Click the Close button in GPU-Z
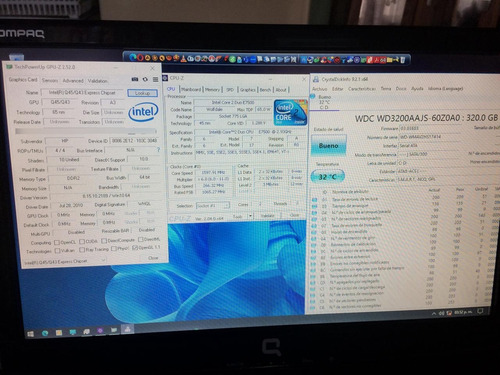 [153, 258]
